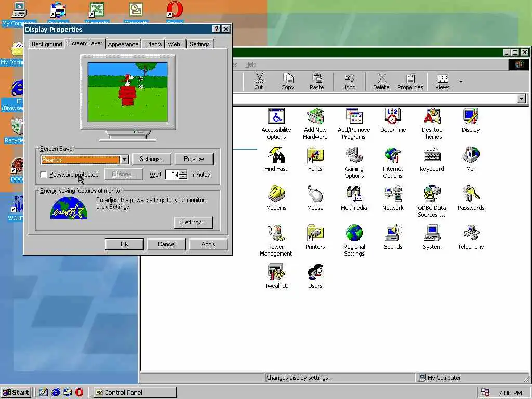Viewport: 532px width, 399px height.
Task: Click the Delete toolbar button
Action: tap(381, 82)
